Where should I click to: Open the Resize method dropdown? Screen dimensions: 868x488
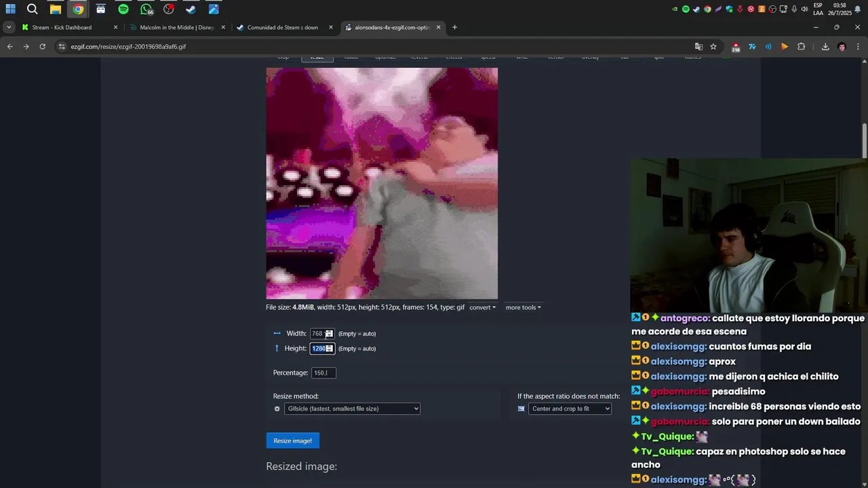coord(352,409)
